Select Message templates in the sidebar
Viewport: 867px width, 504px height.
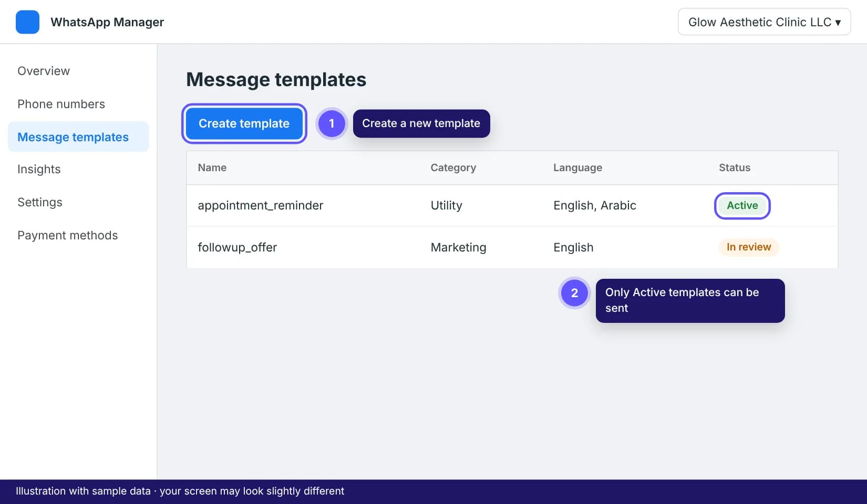pos(78,137)
